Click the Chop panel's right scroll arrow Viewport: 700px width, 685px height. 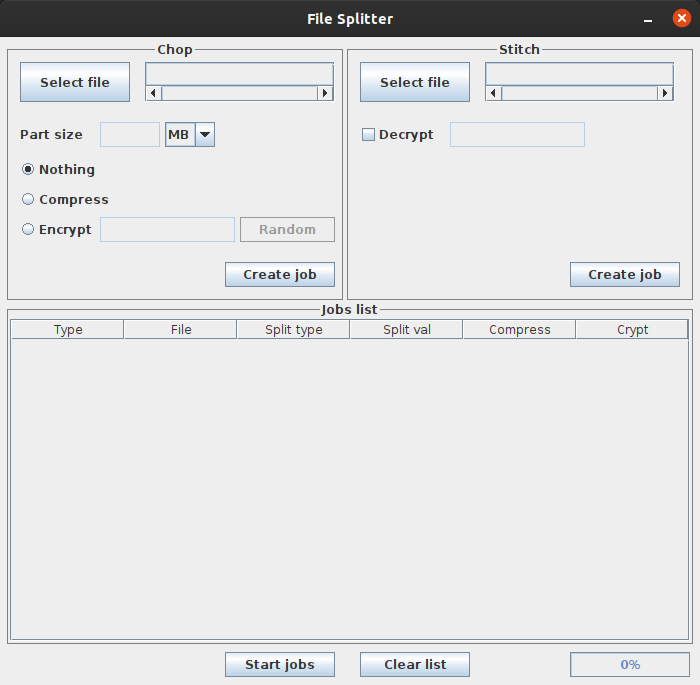[x=325, y=93]
